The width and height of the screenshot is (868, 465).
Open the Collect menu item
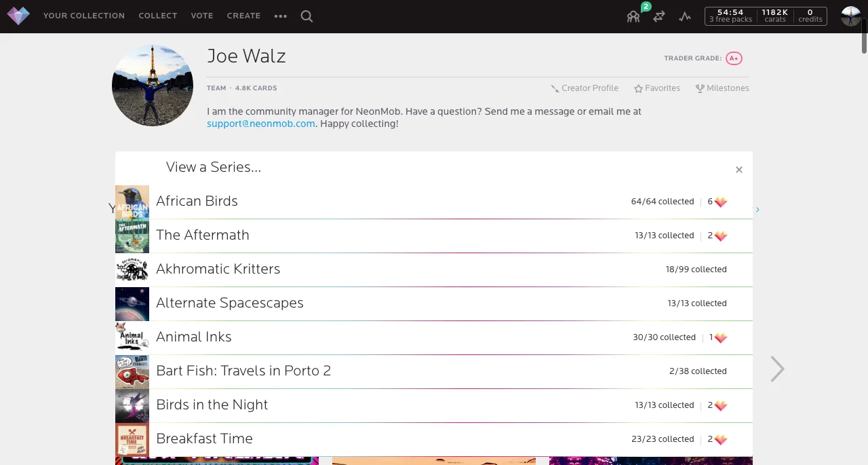tap(158, 16)
